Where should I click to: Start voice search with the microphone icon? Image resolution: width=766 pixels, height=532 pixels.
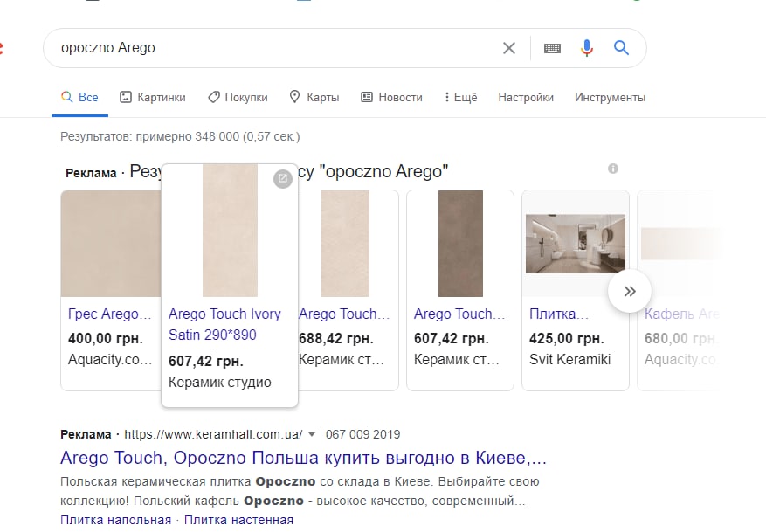587,48
